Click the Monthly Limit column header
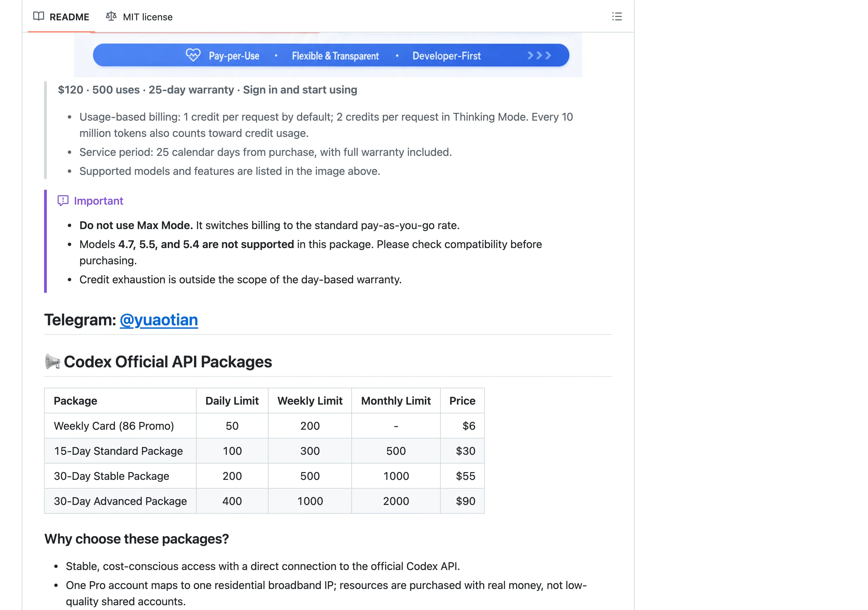This screenshot has height=610, width=868. (x=396, y=401)
